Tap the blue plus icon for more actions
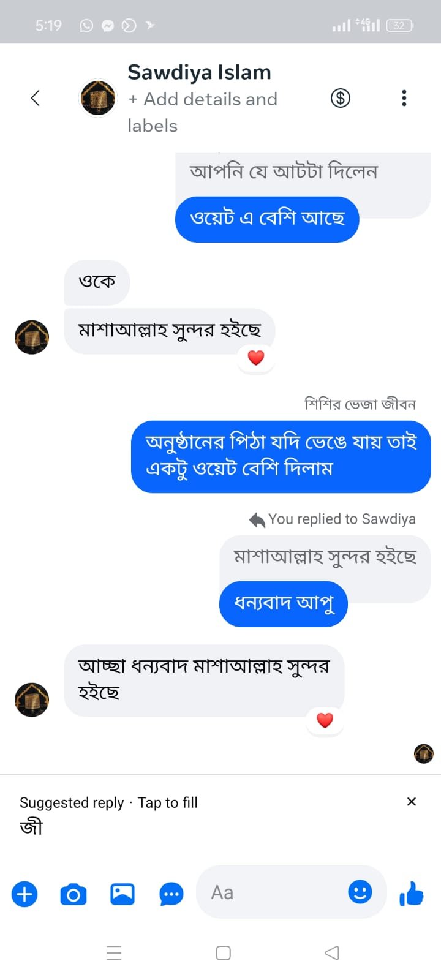441x980 pixels. (x=24, y=894)
